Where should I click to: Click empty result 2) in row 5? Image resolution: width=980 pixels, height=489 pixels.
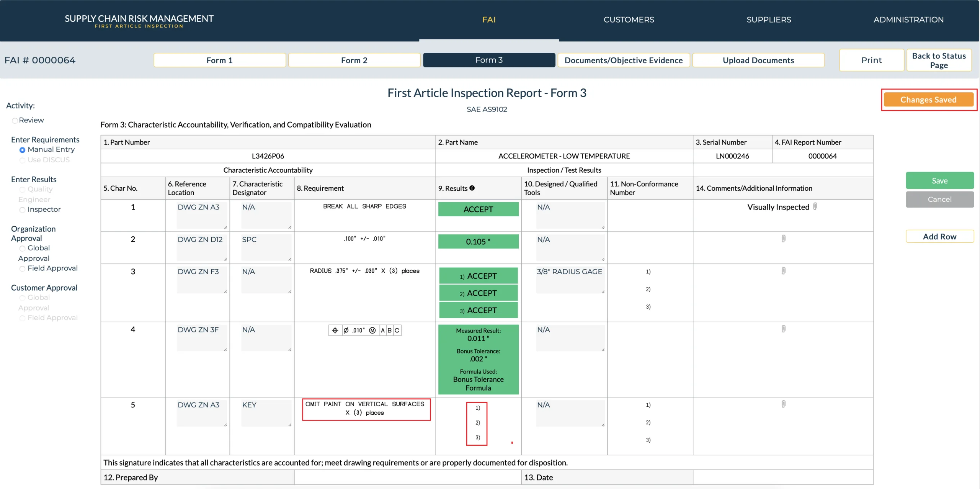pyautogui.click(x=477, y=423)
